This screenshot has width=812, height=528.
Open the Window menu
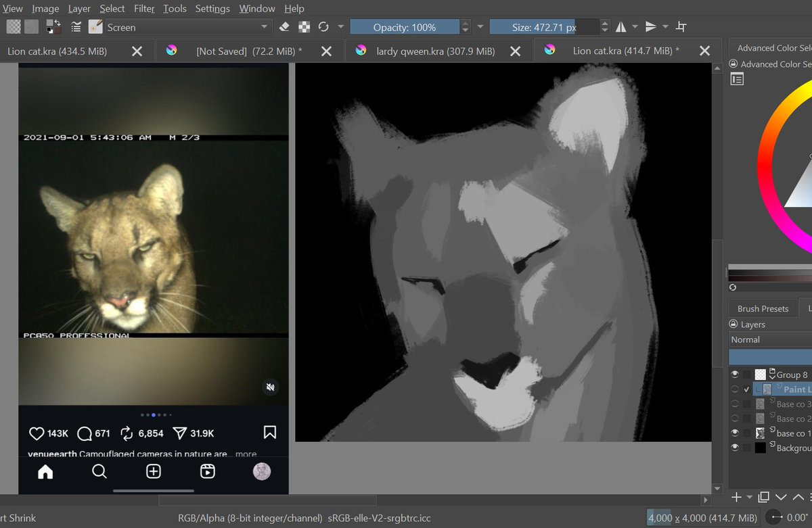pos(257,8)
